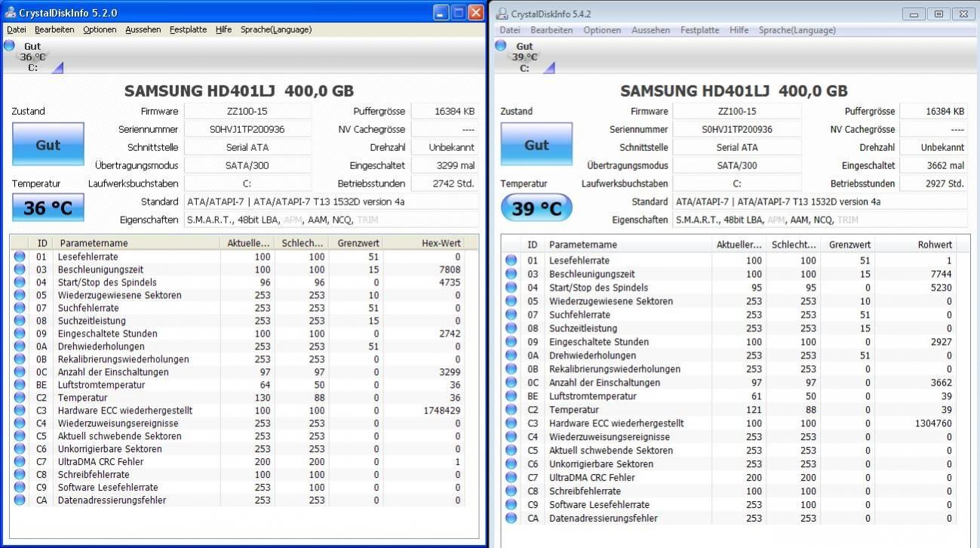Click the Puffergrösse field 16384 KB in right window
The image size is (980, 548).
pyautogui.click(x=933, y=111)
